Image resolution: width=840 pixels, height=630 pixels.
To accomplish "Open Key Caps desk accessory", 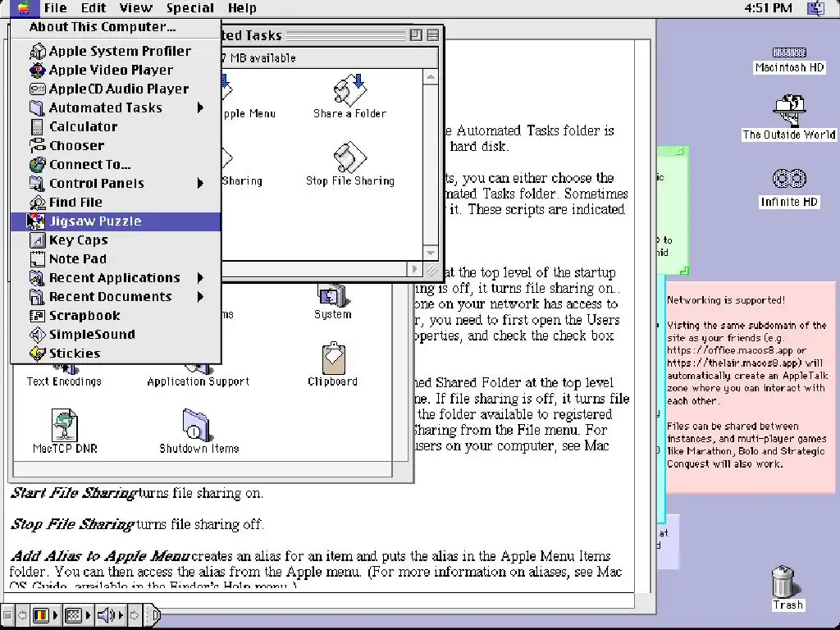I will [x=116, y=240].
